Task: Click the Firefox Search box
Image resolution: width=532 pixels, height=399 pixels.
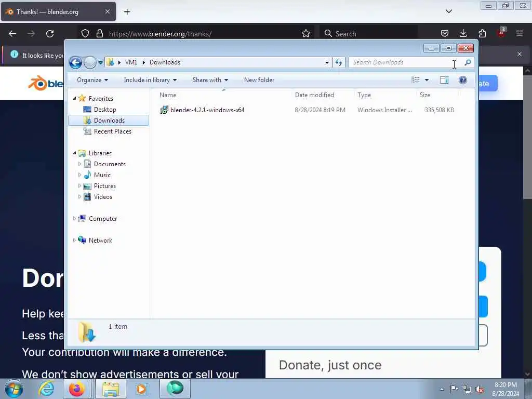Action: tap(368, 34)
